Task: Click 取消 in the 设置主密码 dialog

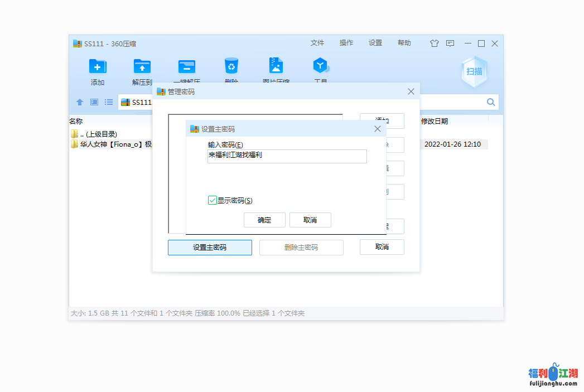Action: 310,220
